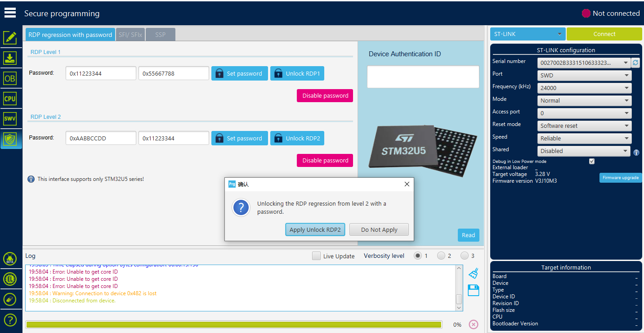644x333 pixels.
Task: Click Apply Unlock RDP2 in dialog
Action: click(x=315, y=229)
